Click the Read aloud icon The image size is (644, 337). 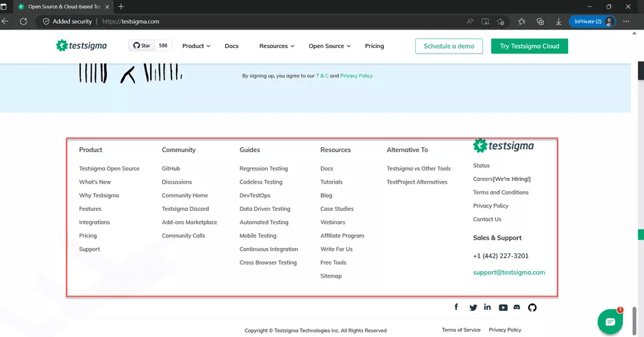click(x=470, y=21)
